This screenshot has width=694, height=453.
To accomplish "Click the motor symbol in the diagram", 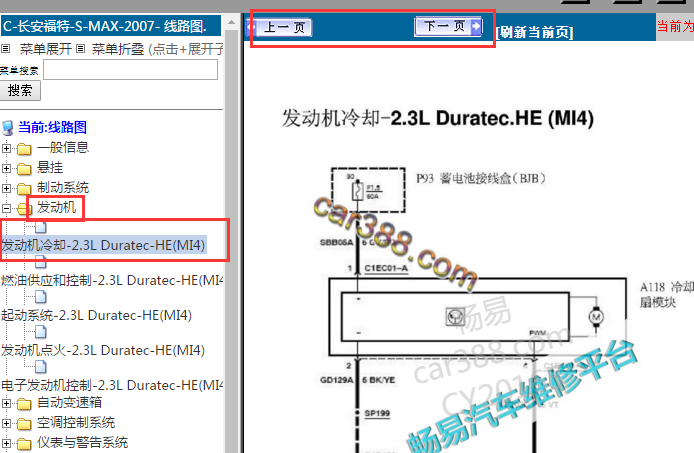I will coord(596,317).
